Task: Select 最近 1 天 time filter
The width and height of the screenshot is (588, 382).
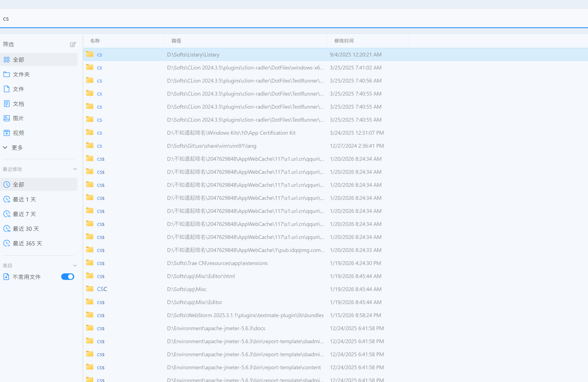Action: coord(24,200)
